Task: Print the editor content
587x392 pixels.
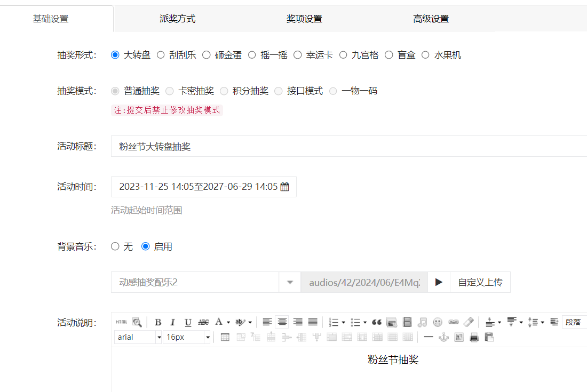Action: pyautogui.click(x=474, y=337)
